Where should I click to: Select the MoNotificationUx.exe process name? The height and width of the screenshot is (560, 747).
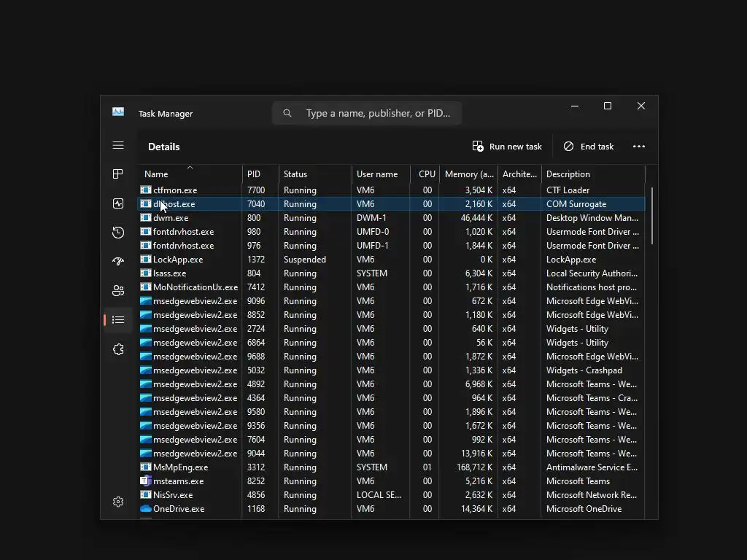click(x=196, y=287)
